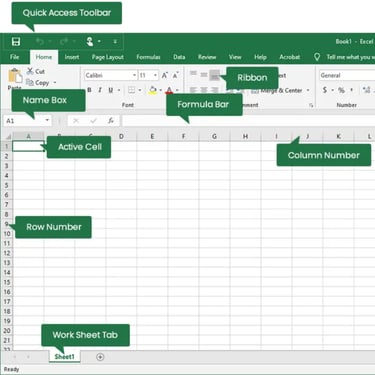Click the Select All corner triangle

[x=7, y=136]
